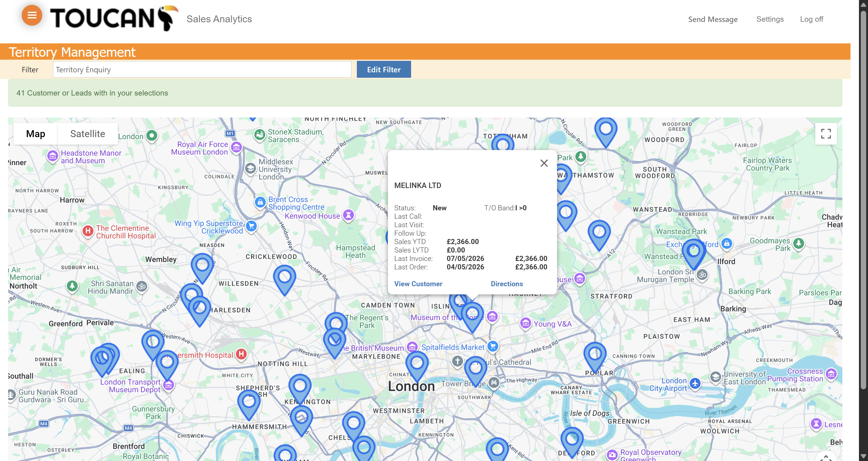Click the Royal Air Force Museum icon

point(237,147)
